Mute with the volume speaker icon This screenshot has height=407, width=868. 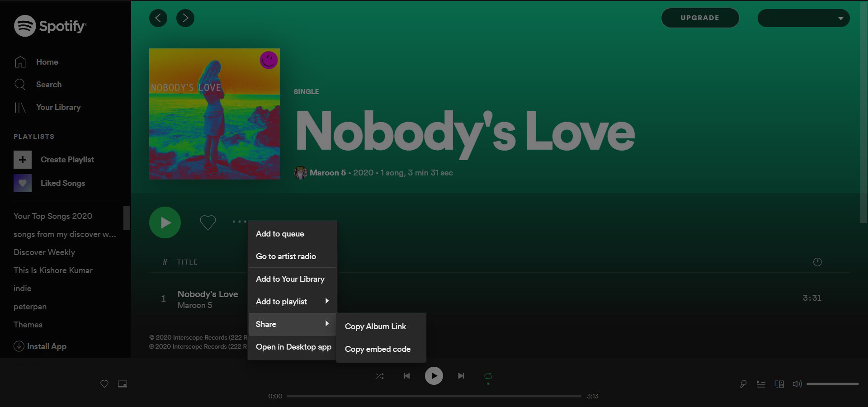coord(797,384)
